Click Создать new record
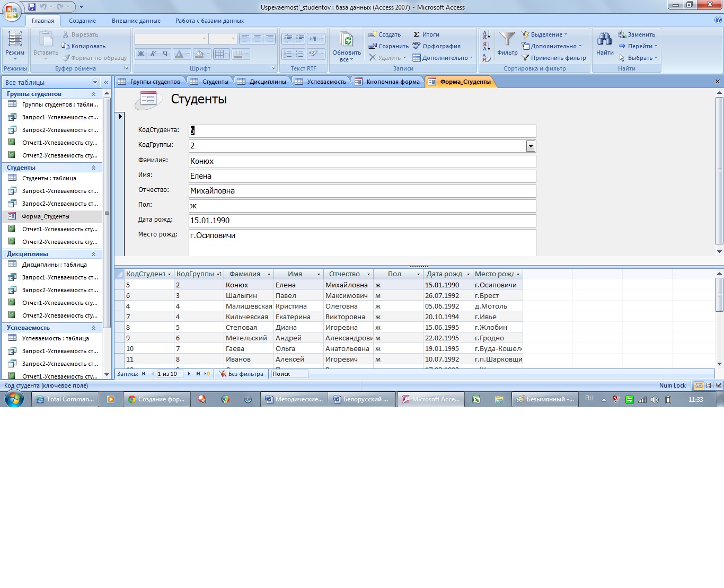Screen dimensions: 724x588 coord(385,34)
